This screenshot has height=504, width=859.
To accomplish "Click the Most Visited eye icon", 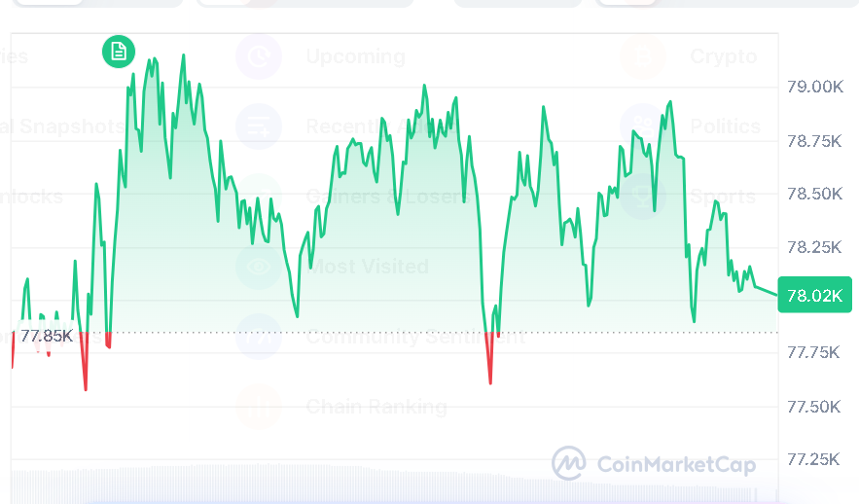I will point(259,266).
